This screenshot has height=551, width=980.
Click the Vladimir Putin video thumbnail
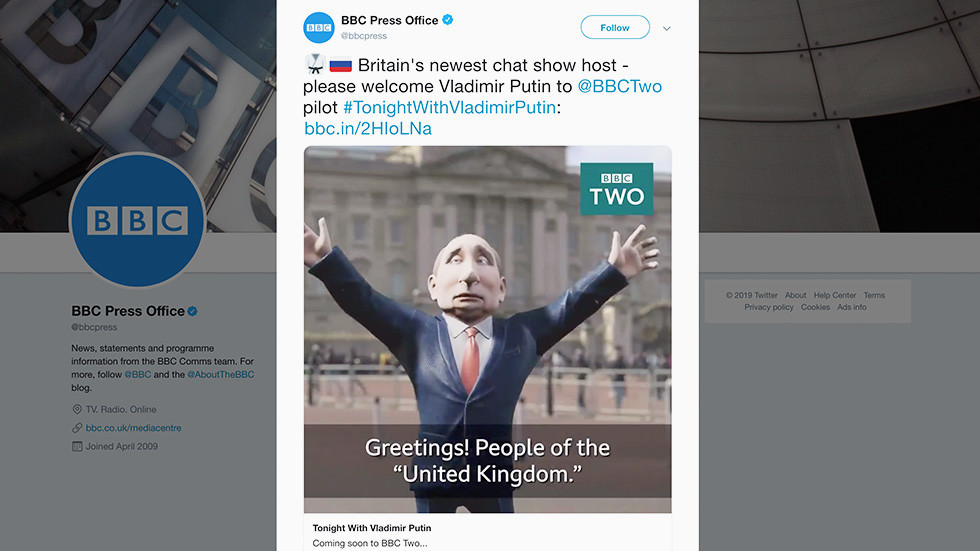click(488, 329)
